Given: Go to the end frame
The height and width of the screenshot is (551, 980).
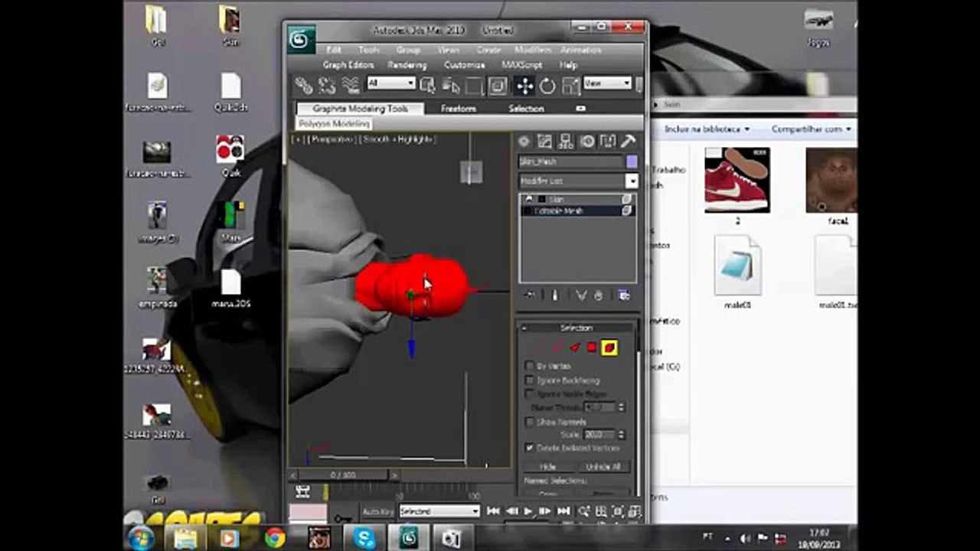Looking at the screenshot, I should pos(563,511).
